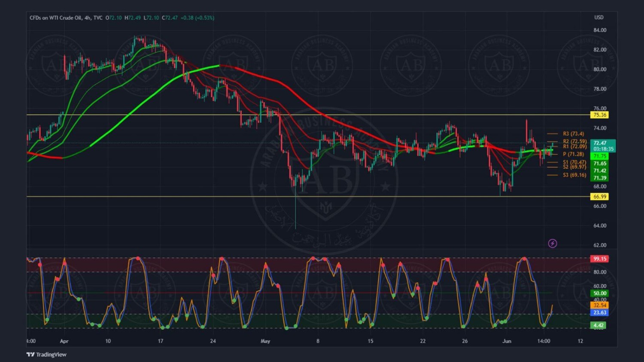The image size is (644, 362).
Task: Select the S2 (69.97) pivot label
Action: (x=574, y=167)
